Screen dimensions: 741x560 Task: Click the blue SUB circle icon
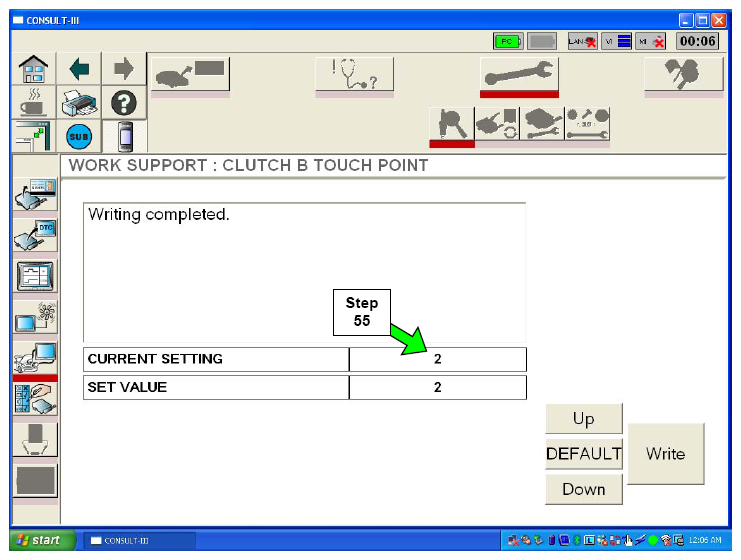click(x=79, y=135)
